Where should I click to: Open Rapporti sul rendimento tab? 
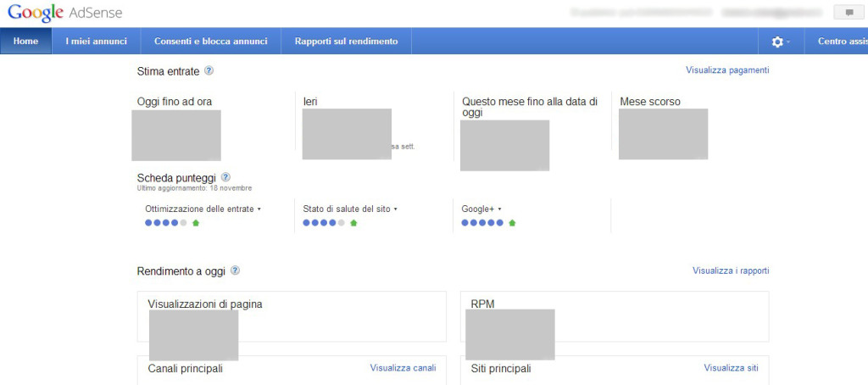pos(346,42)
